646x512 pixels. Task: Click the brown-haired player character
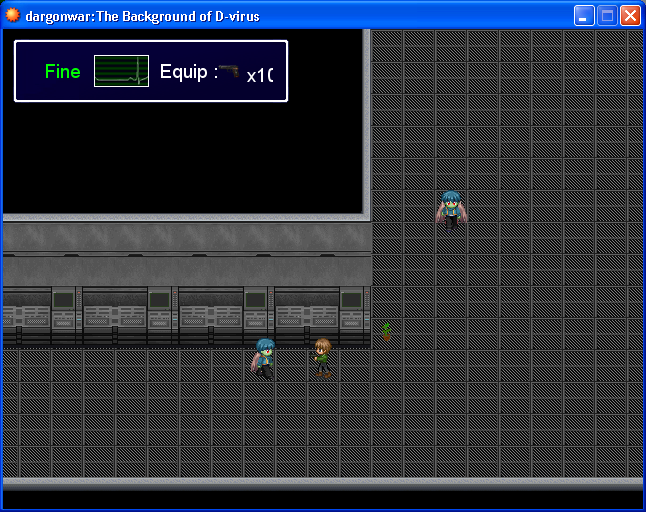coord(323,358)
